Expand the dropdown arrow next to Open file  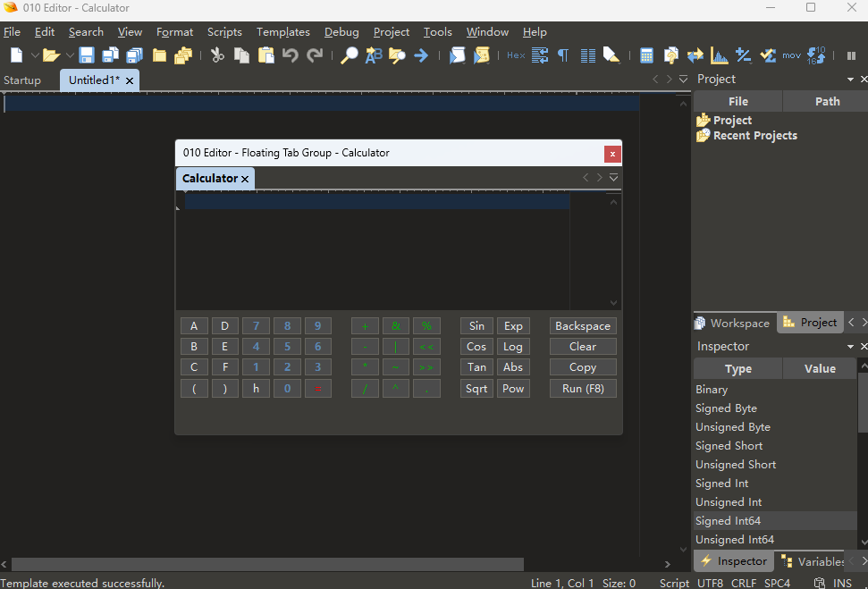coord(70,55)
